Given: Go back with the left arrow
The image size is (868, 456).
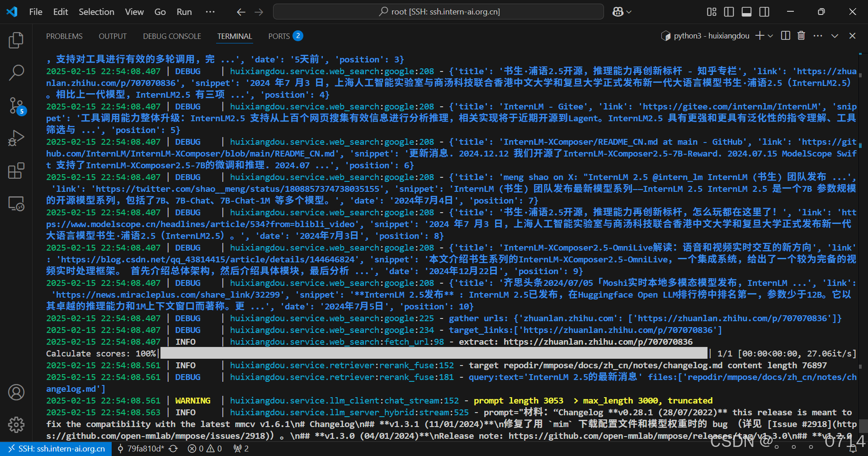Looking at the screenshot, I should pos(241,12).
